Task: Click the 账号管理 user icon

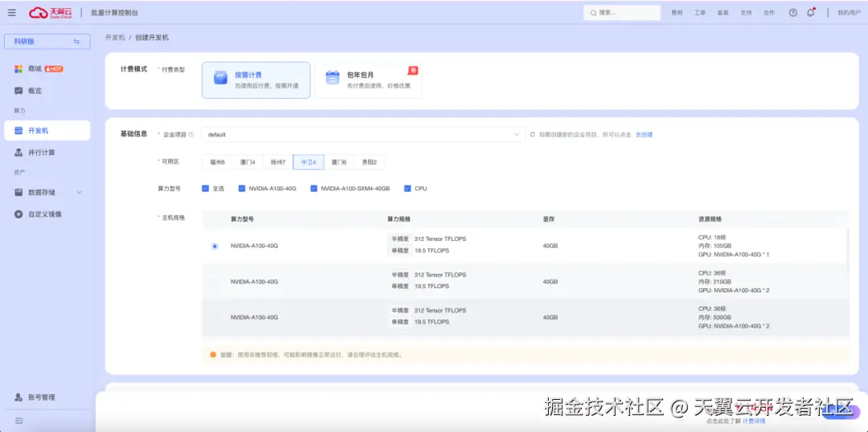Action: point(18,397)
